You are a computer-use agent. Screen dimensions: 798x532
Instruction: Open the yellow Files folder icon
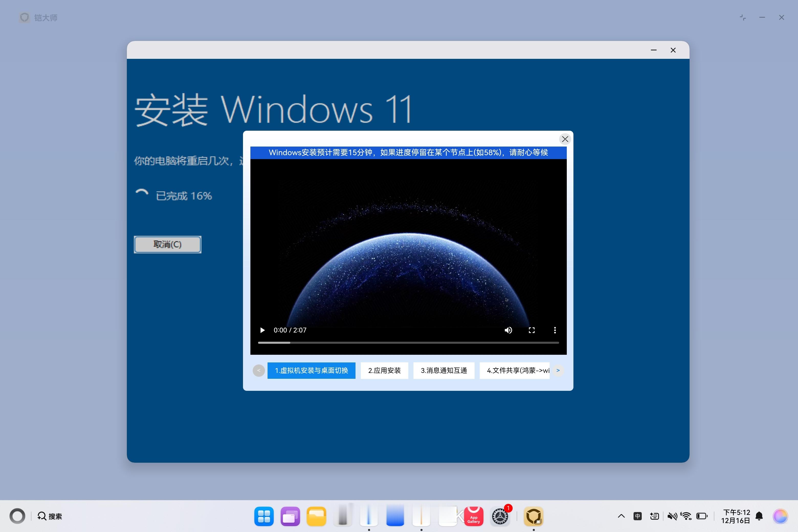click(x=316, y=516)
